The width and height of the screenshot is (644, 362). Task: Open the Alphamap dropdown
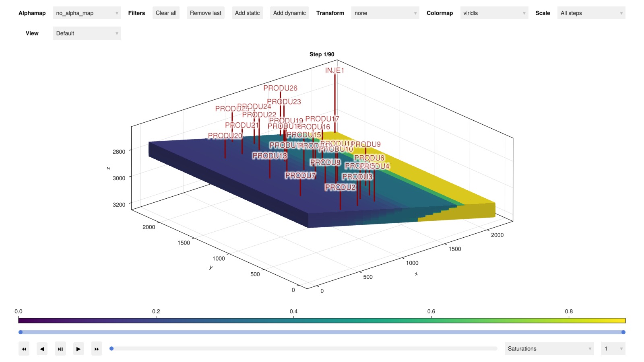click(87, 13)
